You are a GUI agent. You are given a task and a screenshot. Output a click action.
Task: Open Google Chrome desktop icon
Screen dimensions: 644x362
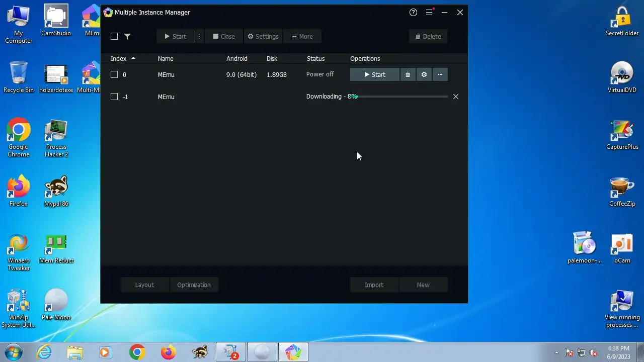(x=19, y=138)
